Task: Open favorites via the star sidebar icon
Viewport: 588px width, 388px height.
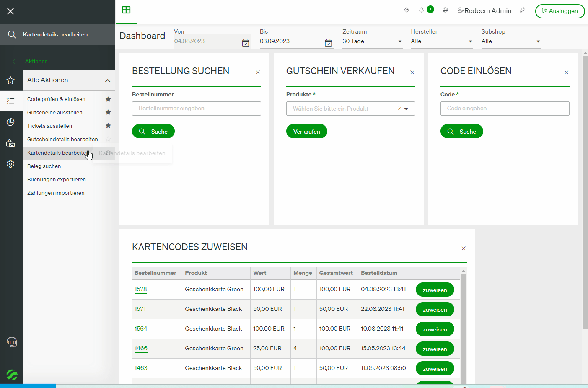Action: coord(11,80)
